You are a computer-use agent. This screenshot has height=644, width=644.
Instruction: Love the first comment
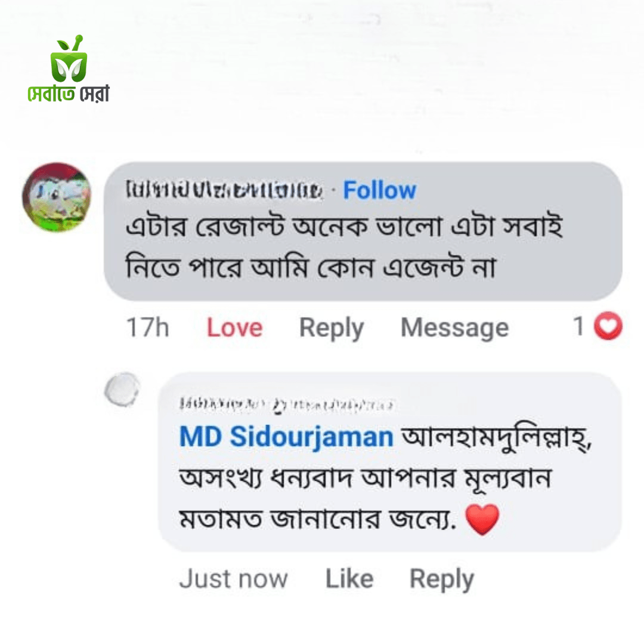point(234,327)
